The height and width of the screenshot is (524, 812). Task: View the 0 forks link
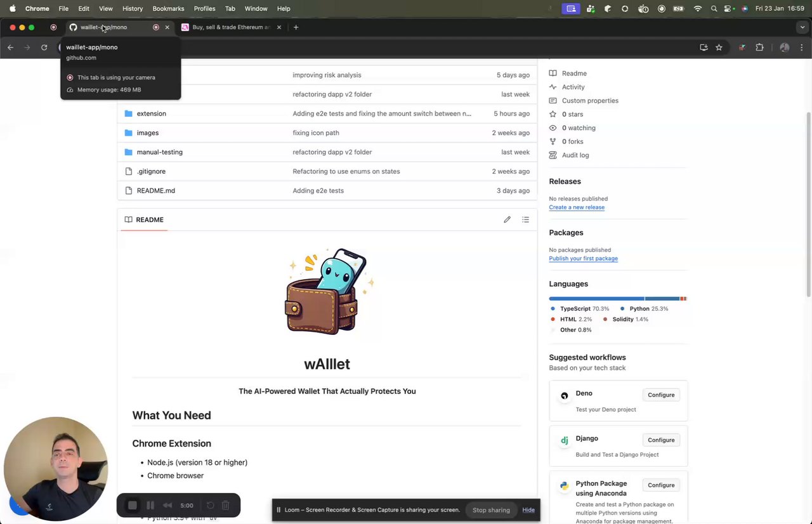572,141
